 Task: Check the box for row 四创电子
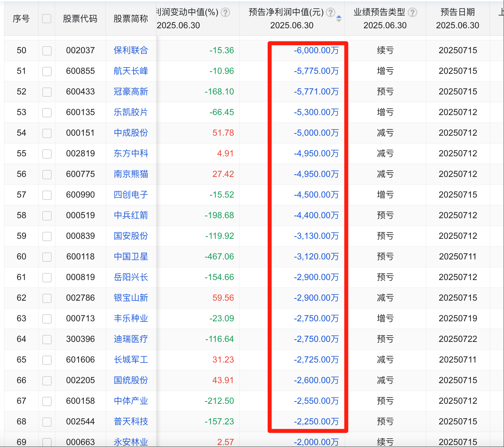click(x=47, y=195)
